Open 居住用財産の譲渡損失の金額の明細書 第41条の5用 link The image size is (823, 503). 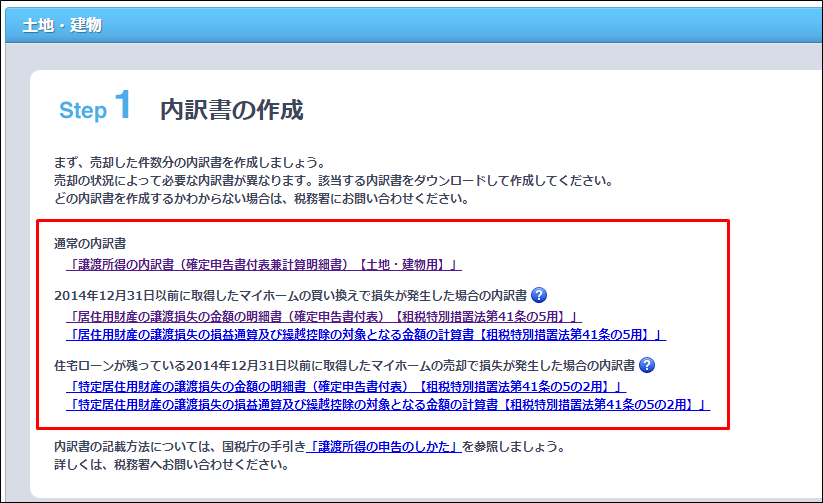pyautogui.click(x=324, y=317)
